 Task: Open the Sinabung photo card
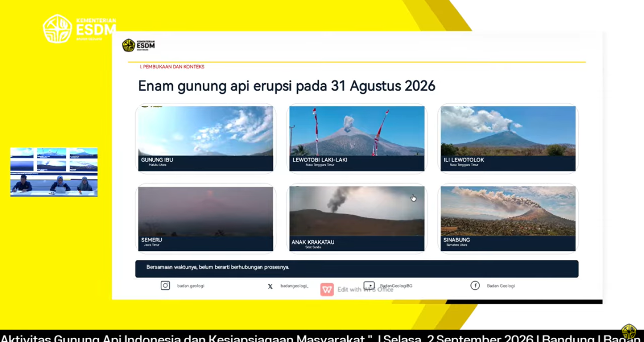coord(508,218)
